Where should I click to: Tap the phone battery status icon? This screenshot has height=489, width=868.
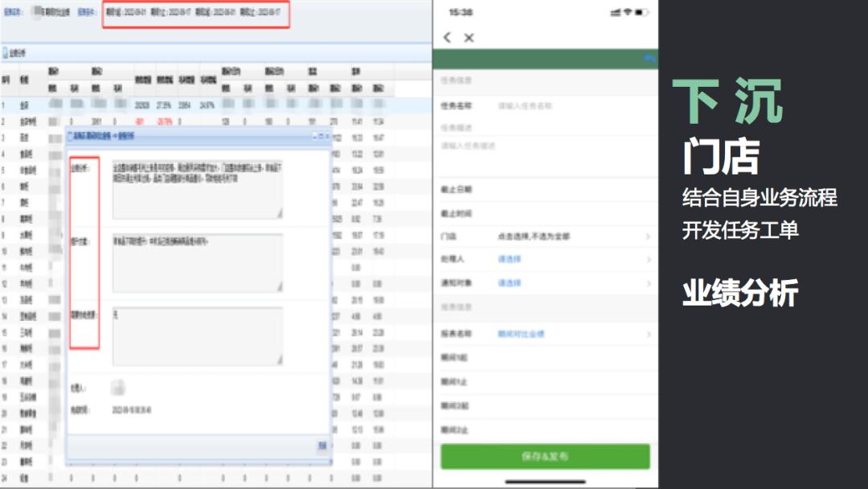coord(641,12)
